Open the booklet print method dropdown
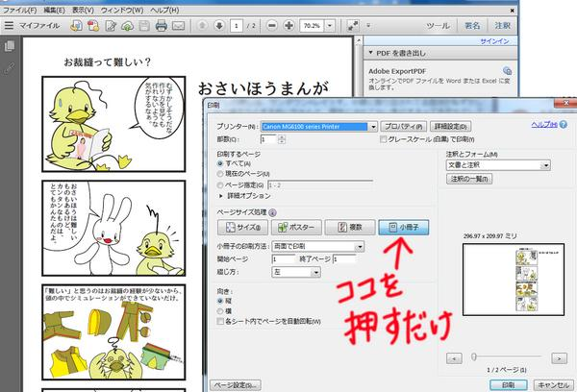 pyautogui.click(x=360, y=246)
